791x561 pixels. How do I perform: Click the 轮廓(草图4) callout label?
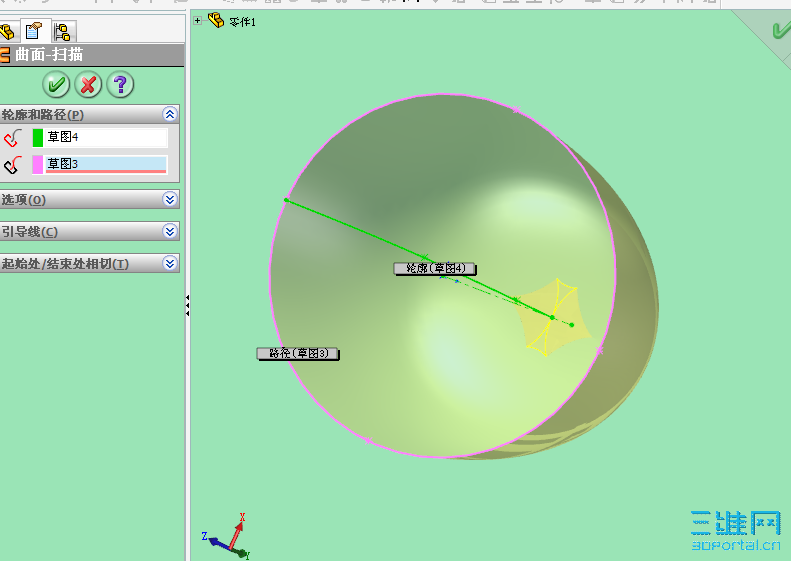(435, 268)
